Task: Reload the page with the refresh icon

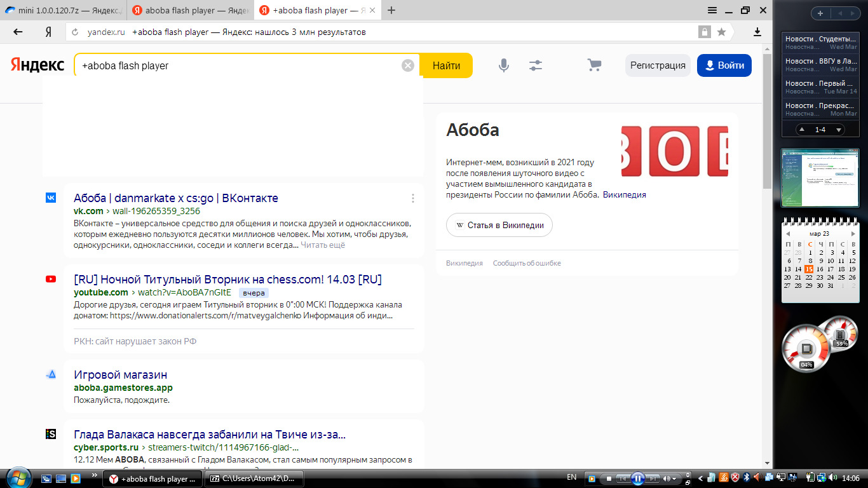Action: 75,32
